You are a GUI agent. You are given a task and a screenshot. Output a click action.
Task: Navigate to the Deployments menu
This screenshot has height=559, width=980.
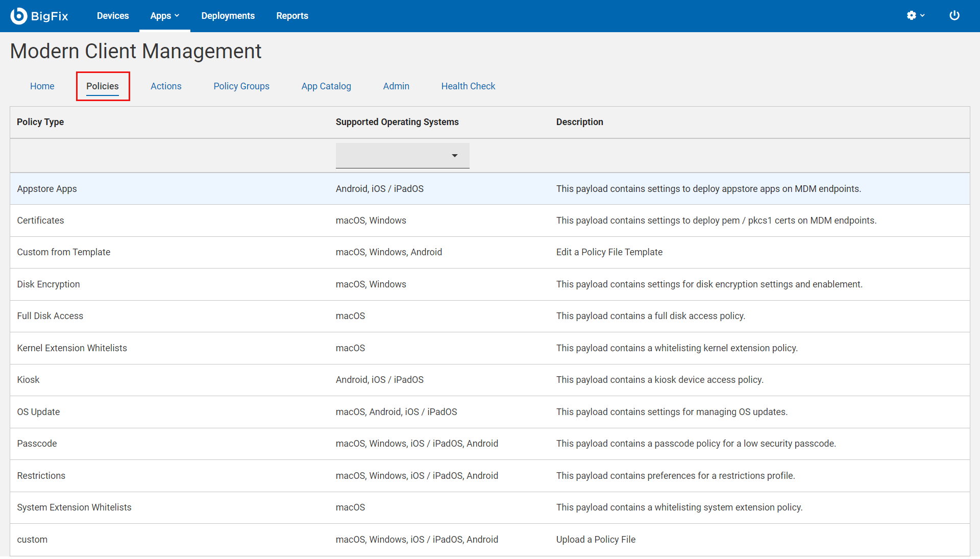(228, 15)
